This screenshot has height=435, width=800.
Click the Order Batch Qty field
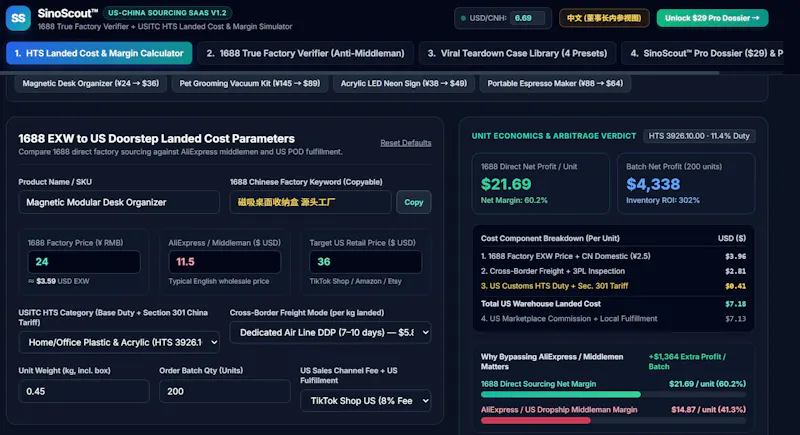pyautogui.click(x=224, y=391)
